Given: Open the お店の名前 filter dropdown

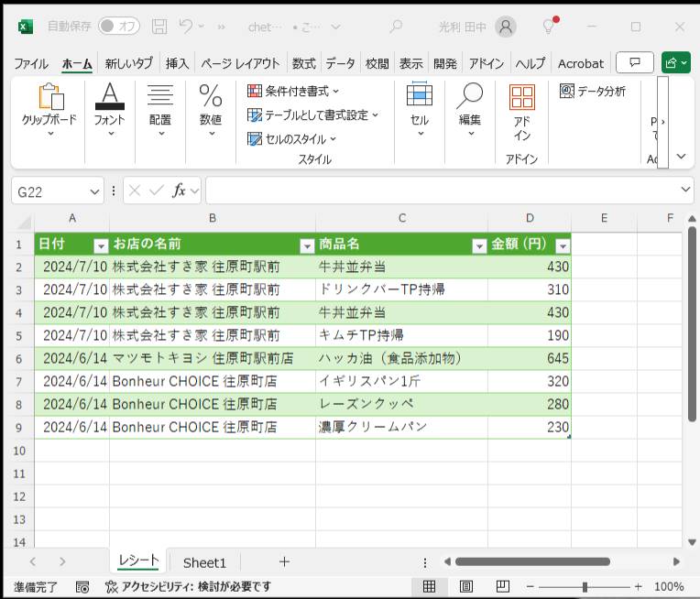Looking at the screenshot, I should coord(307,245).
